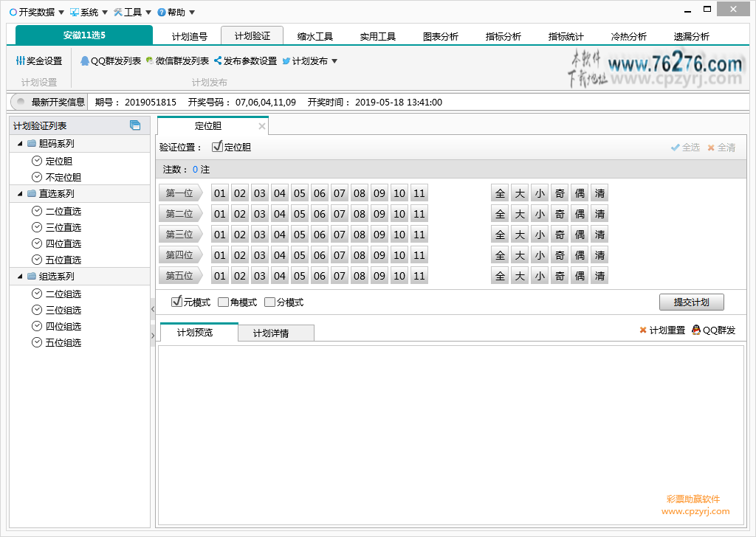Viewport: 756px width, 537px height.
Task: Click the 提交计划 button
Action: [x=691, y=302]
